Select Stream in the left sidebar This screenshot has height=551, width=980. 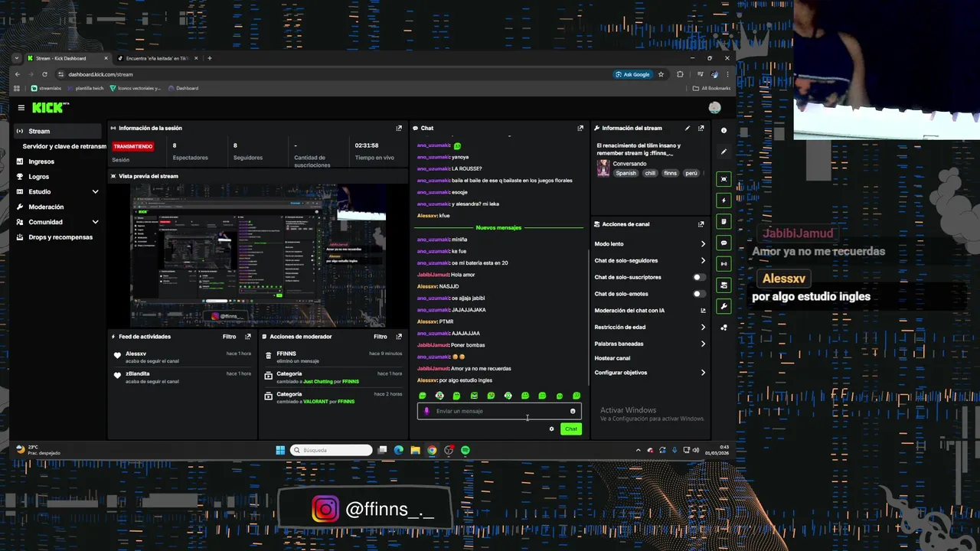pyautogui.click(x=57, y=131)
